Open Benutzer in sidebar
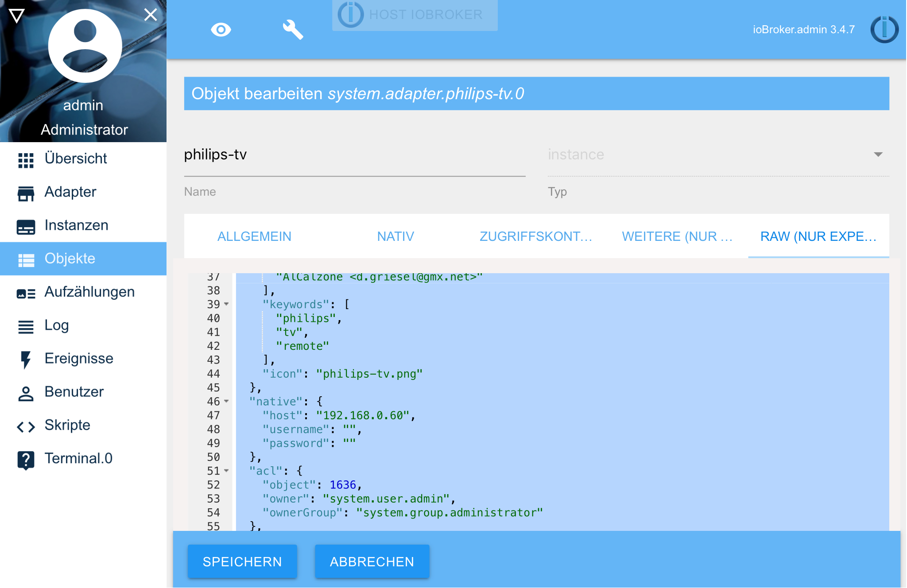The width and height of the screenshot is (907, 588). pyautogui.click(x=83, y=392)
